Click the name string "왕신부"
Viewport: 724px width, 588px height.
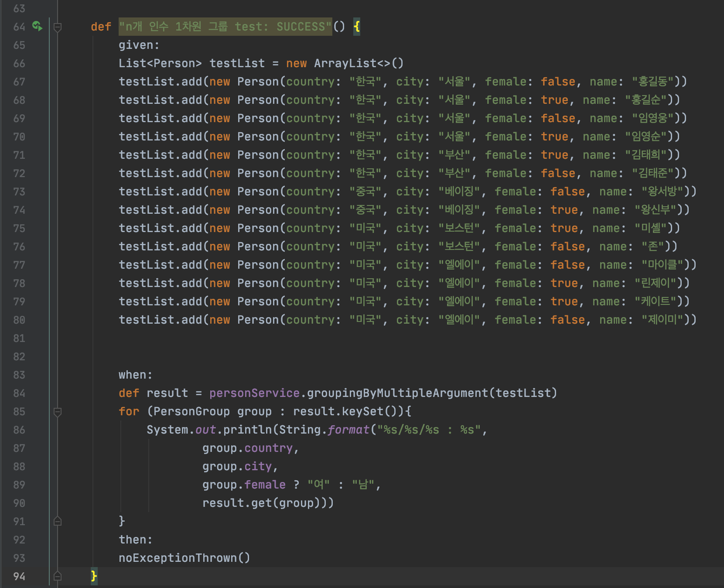point(655,210)
